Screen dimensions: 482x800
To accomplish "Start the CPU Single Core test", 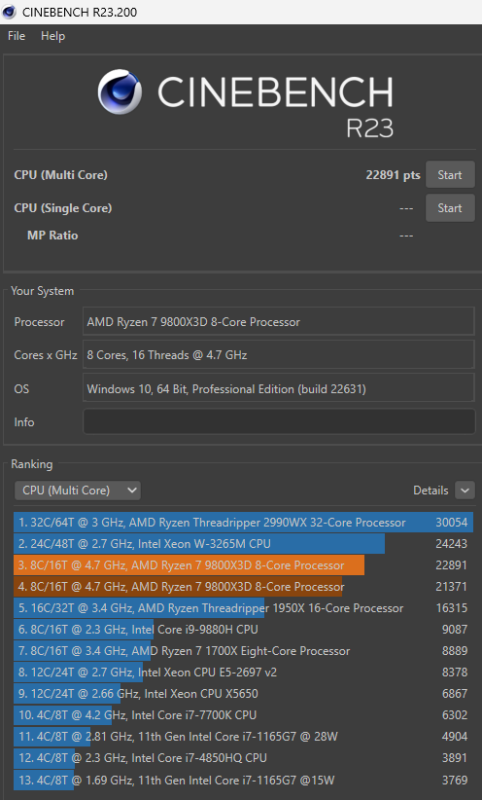I will click(x=450, y=208).
